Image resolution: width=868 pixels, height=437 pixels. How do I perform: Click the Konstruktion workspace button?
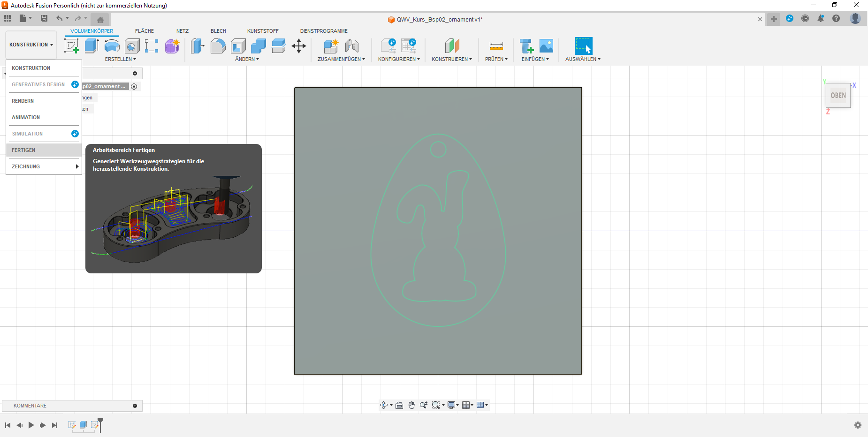31,45
